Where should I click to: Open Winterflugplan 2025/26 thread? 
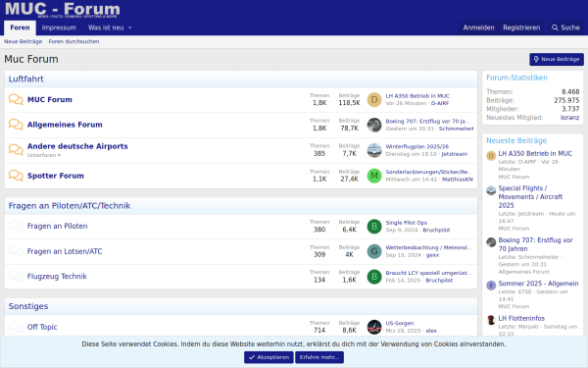point(417,146)
